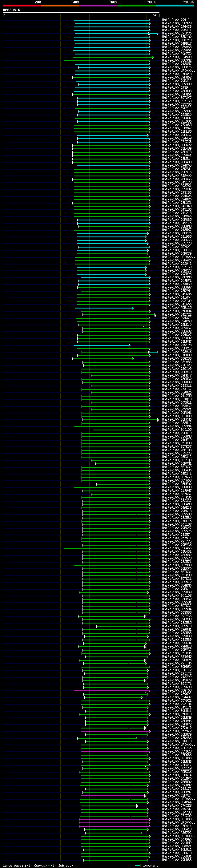Select hit label UniRef100_Q8VXS7
The image size is (197, 868).
point(177,328)
